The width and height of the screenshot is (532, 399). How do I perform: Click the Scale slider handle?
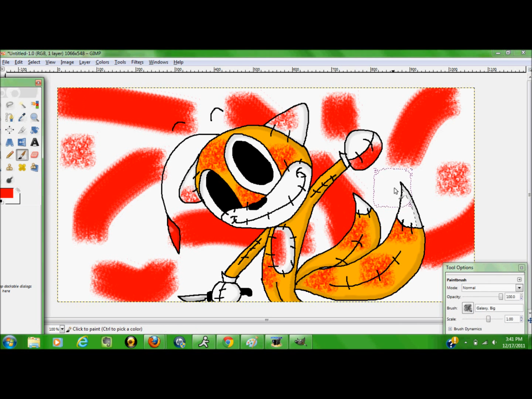point(488,319)
